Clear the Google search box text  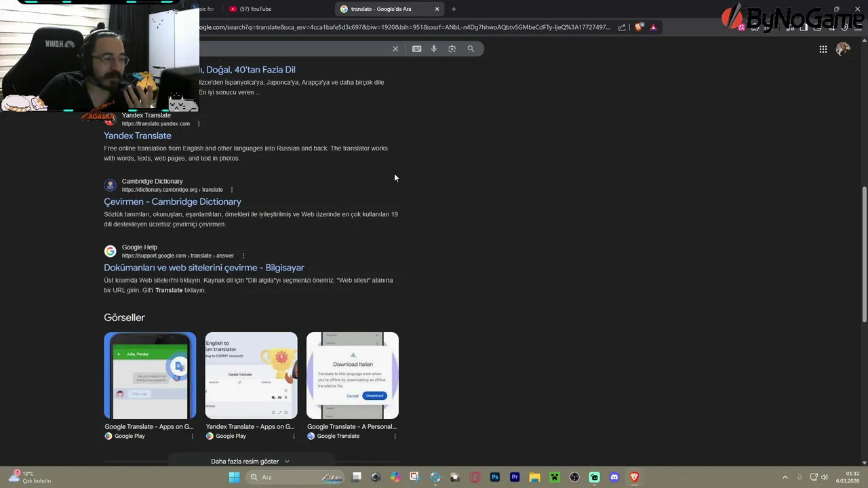point(395,49)
